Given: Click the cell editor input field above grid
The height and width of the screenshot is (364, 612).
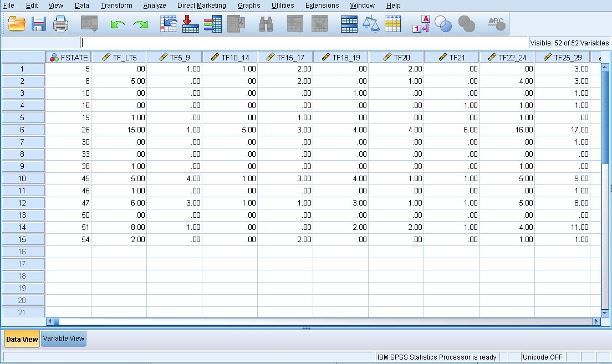Looking at the screenshot, I should click(304, 43).
